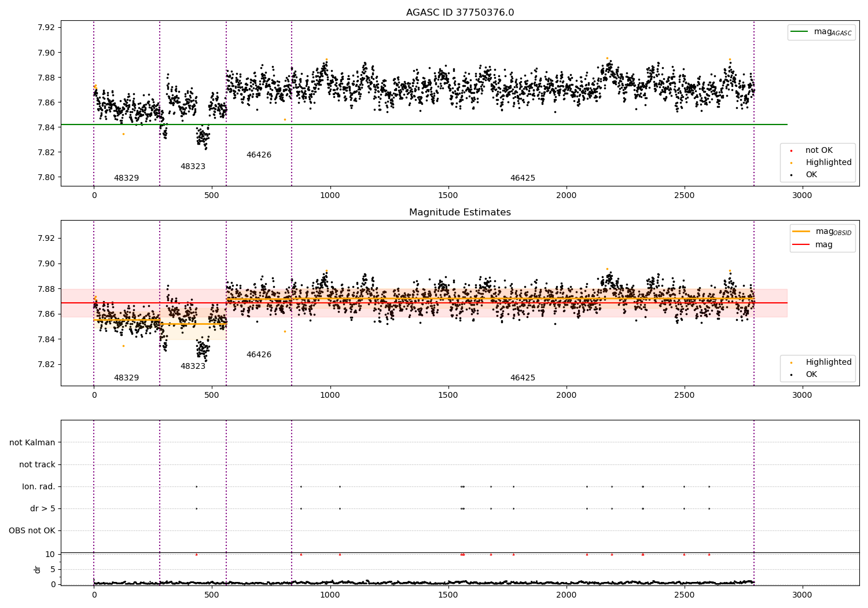Screen dimensions: 868x608
Task: Click the "OBS not OK" axis label
Action: [32, 531]
